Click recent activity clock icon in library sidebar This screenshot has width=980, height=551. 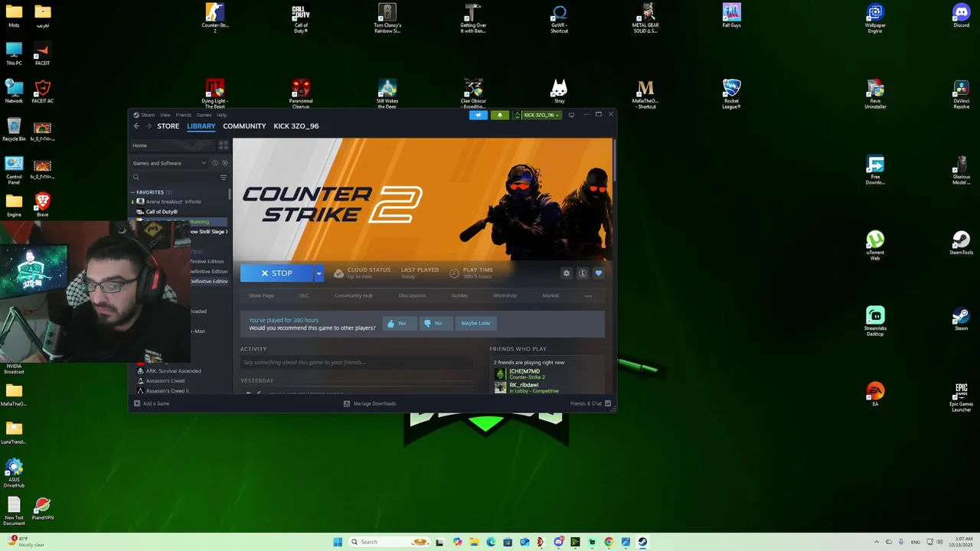click(x=215, y=163)
